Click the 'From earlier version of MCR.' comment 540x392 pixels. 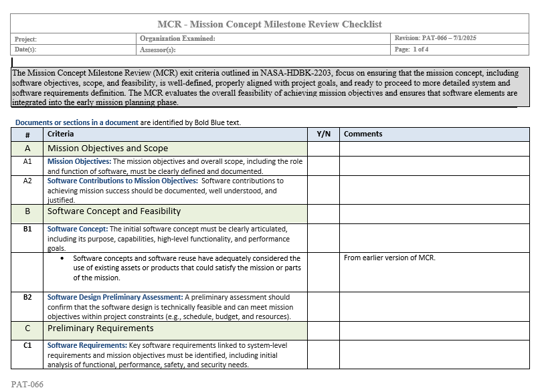point(389,258)
